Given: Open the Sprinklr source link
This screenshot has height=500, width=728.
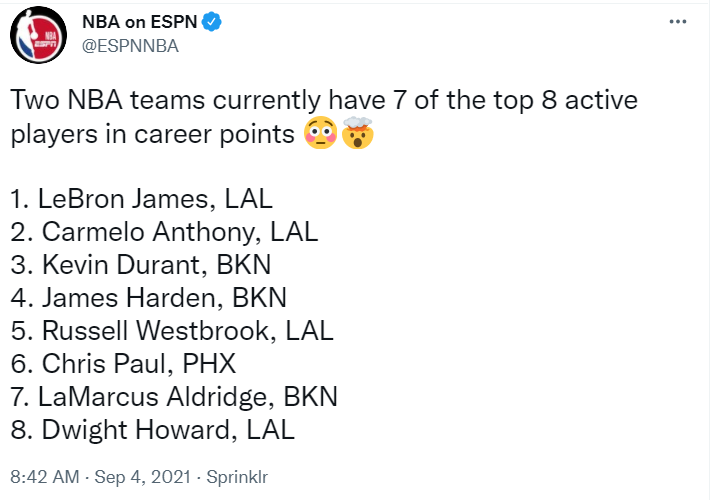Looking at the screenshot, I should tap(237, 477).
